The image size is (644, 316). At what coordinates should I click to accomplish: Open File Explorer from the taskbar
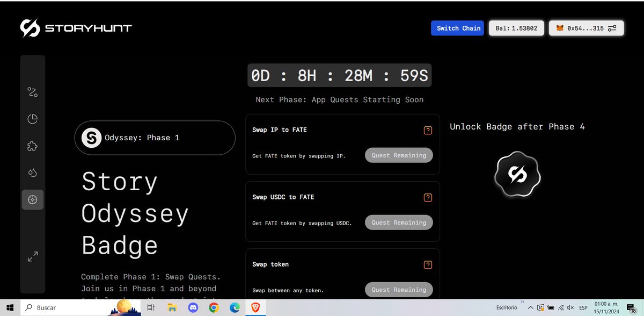[172, 308]
